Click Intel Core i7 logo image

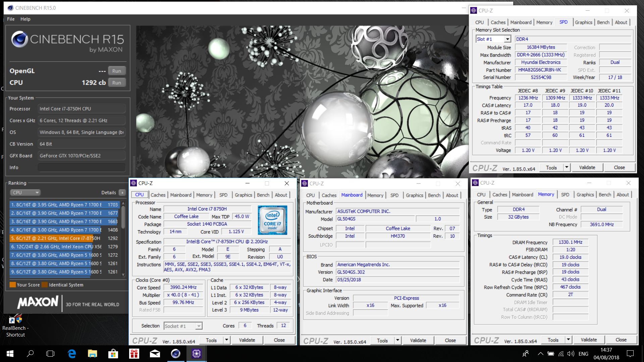coord(272,220)
